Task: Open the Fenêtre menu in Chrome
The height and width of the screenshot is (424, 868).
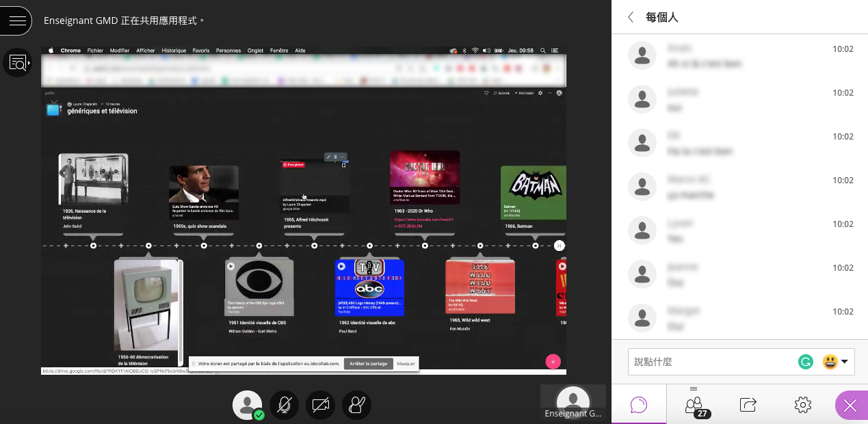Action: pos(279,51)
